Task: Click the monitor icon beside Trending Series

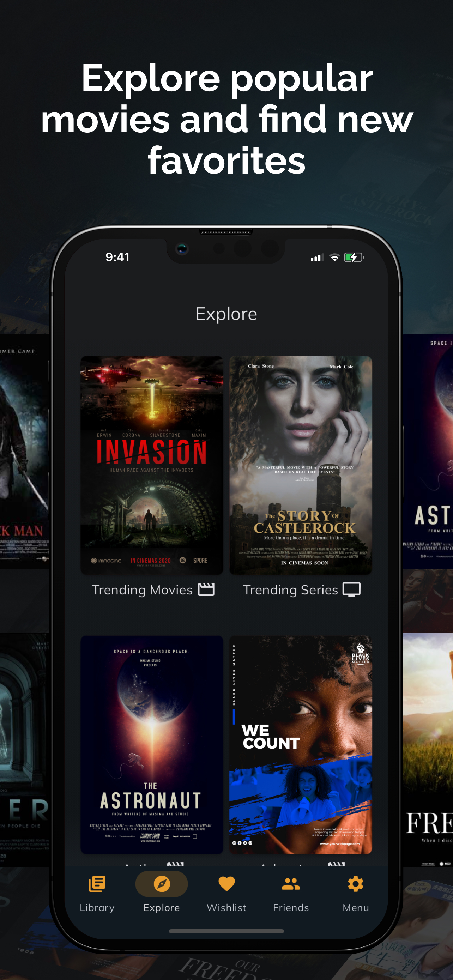Action: point(351,589)
